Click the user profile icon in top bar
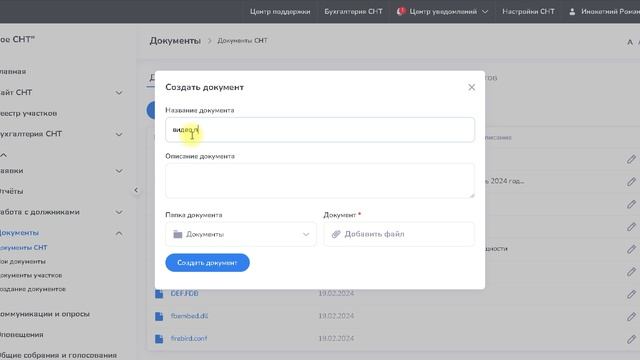 point(572,12)
